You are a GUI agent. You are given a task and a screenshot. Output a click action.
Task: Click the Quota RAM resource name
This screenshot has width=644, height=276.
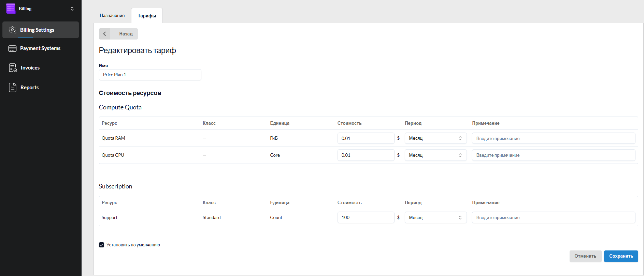[x=113, y=138]
